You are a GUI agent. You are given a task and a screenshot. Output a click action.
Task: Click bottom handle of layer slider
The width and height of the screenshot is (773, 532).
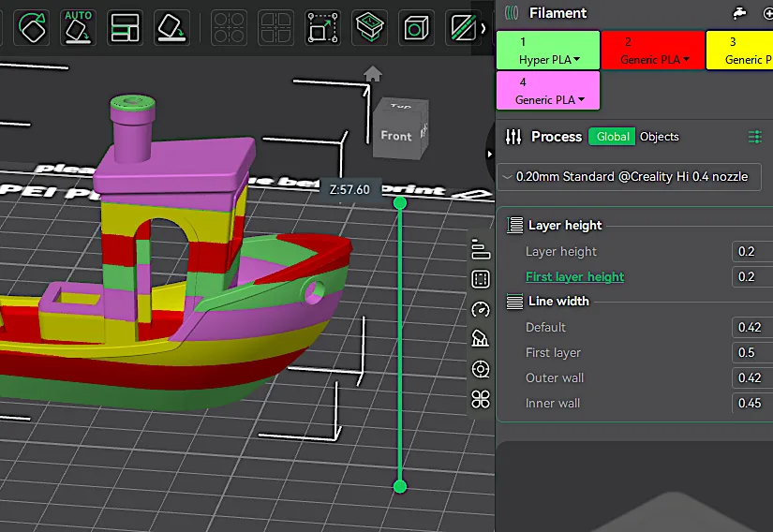tap(400, 487)
